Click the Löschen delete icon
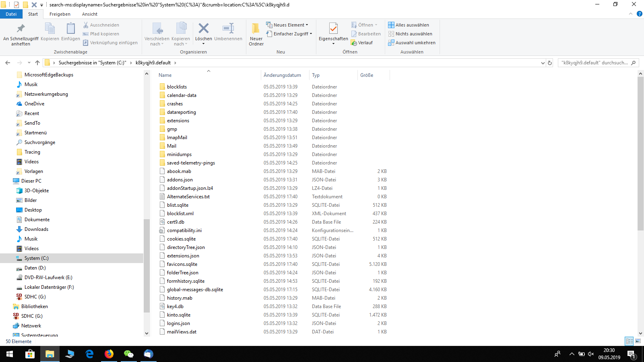 (x=203, y=29)
